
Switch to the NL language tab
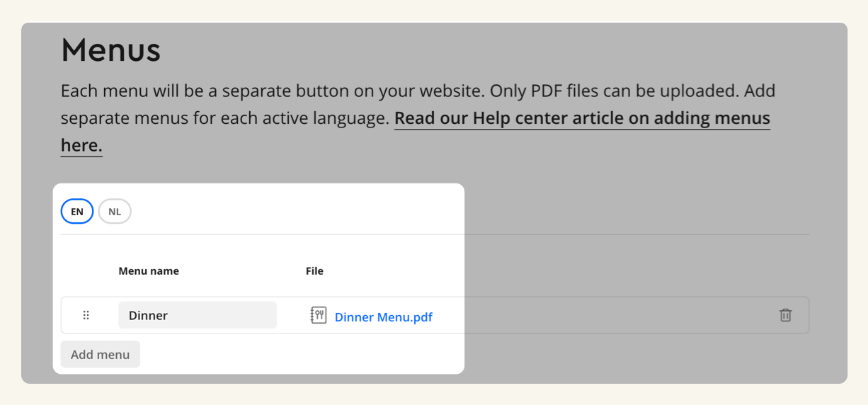click(115, 212)
